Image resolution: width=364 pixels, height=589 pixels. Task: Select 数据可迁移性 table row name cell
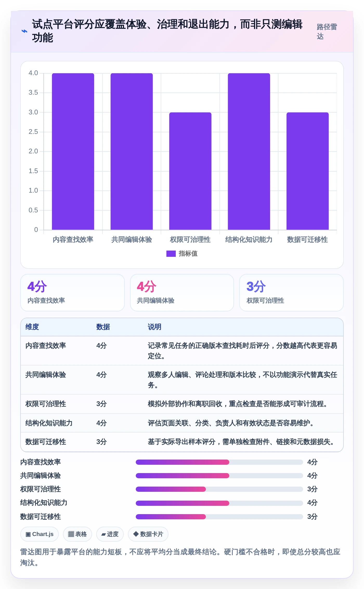pyautogui.click(x=46, y=442)
